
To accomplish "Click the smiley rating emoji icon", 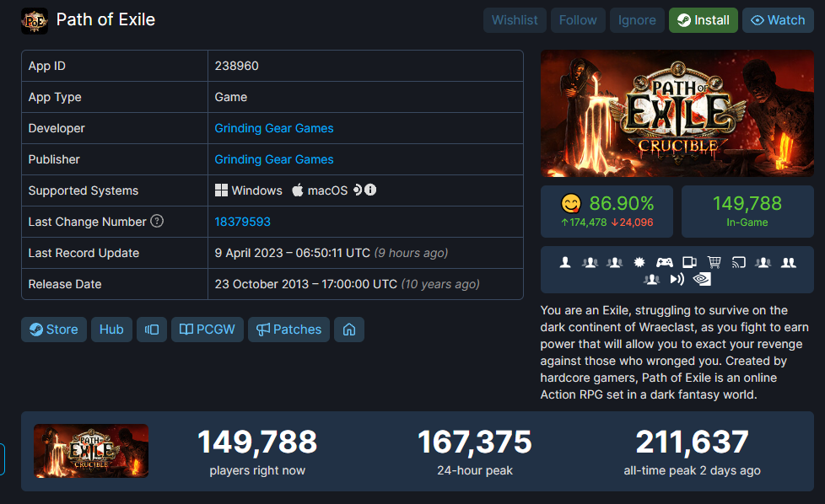I will coord(571,203).
